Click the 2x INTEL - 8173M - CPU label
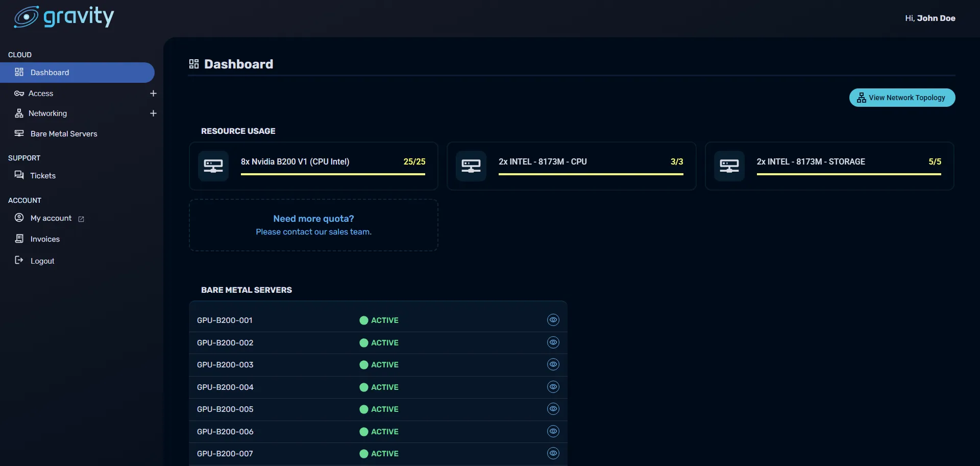The width and height of the screenshot is (980, 466). [x=543, y=162]
